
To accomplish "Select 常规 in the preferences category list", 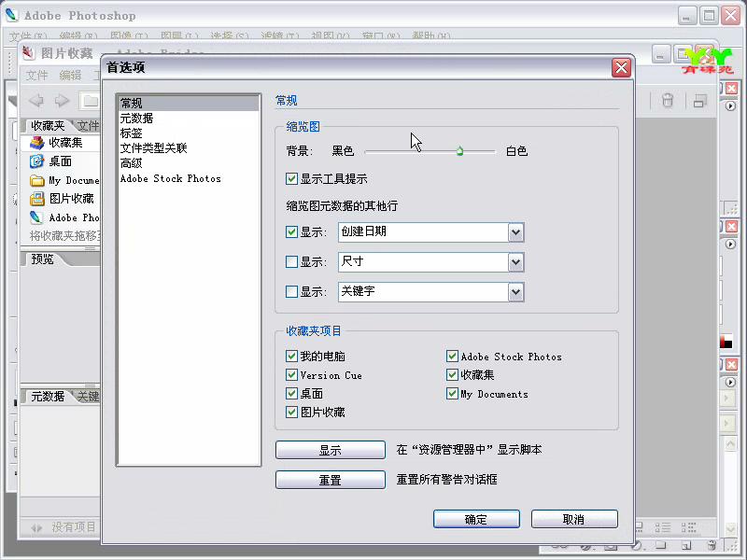I will (x=189, y=103).
